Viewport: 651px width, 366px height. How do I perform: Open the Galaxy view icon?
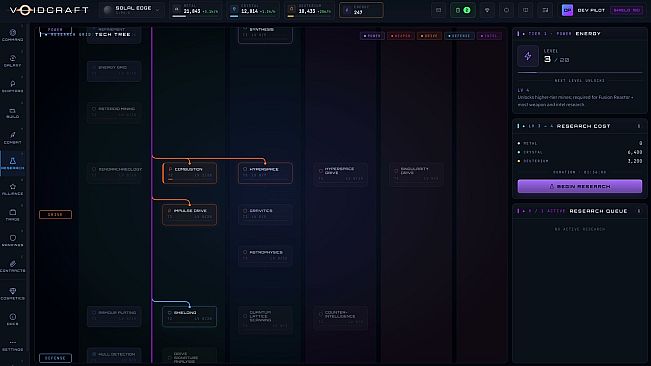[x=12, y=61]
